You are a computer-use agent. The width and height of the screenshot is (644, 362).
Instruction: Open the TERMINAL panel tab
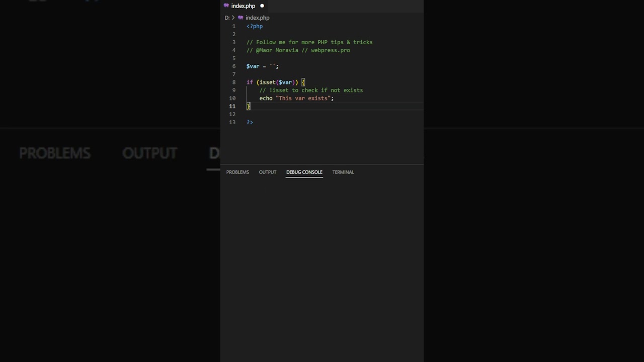coord(343,172)
